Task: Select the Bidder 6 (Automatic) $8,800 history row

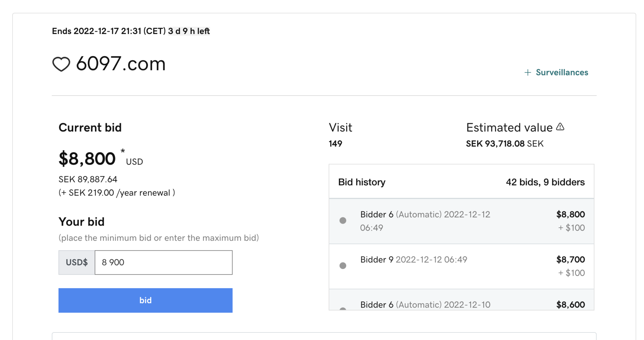Action: coord(461,221)
